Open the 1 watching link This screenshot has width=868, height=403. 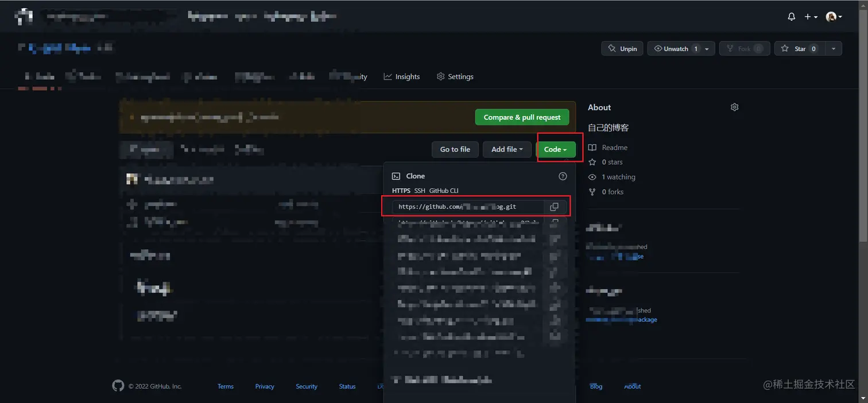(x=612, y=177)
